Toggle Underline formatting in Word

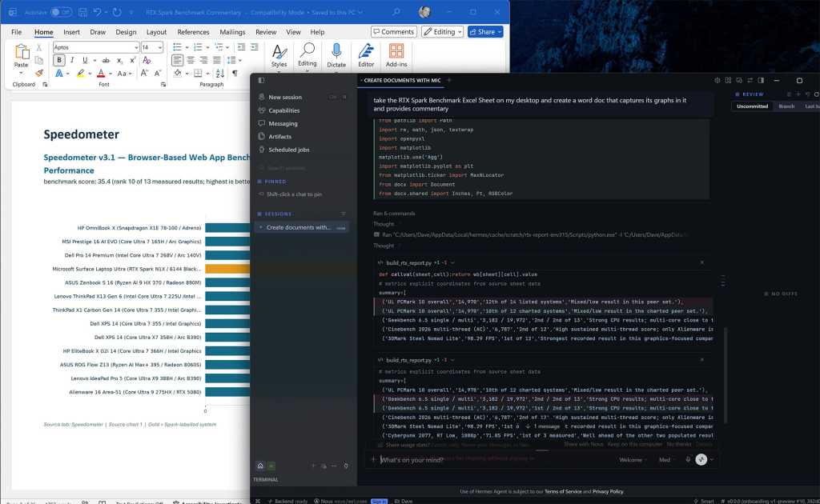[85, 60]
